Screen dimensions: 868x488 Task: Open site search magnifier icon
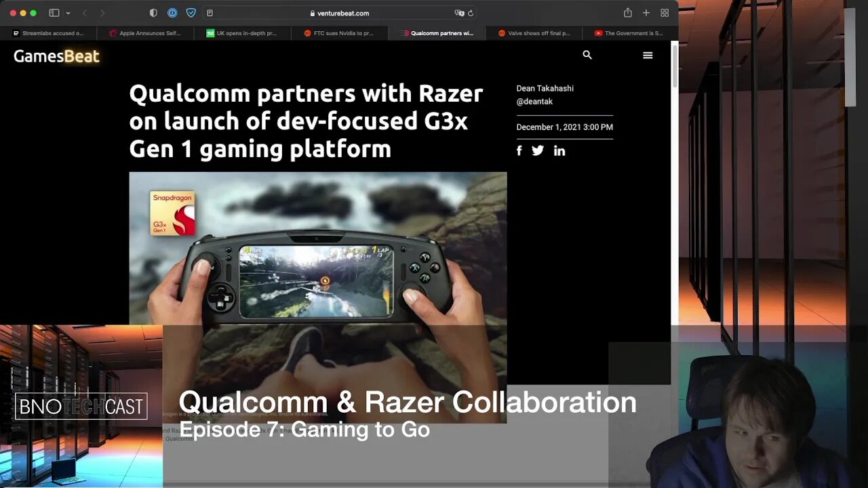587,56
